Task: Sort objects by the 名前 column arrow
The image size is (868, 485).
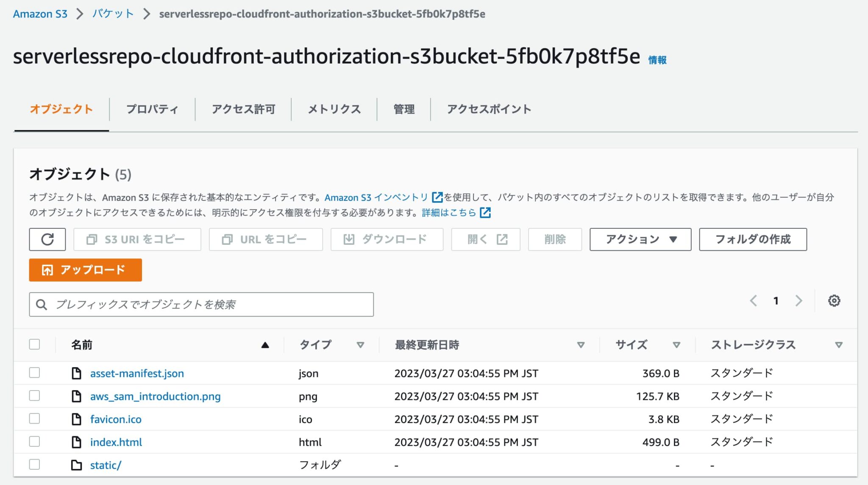Action: coord(265,345)
